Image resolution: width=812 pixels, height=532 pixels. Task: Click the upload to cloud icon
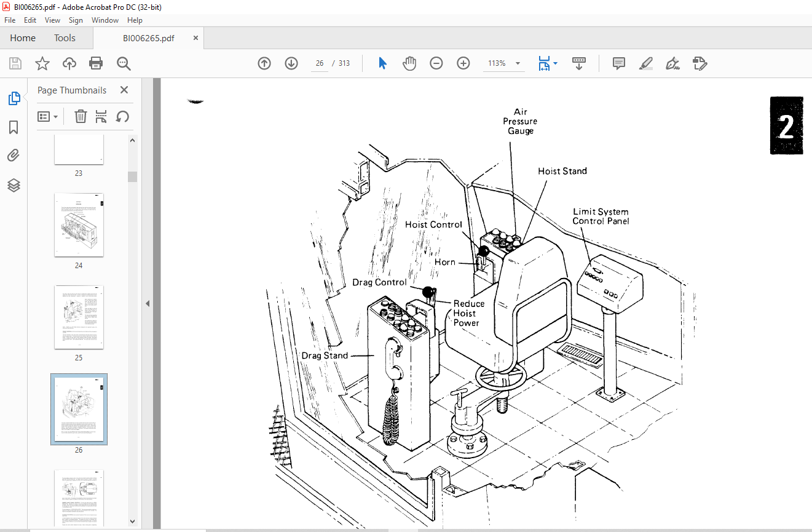69,63
